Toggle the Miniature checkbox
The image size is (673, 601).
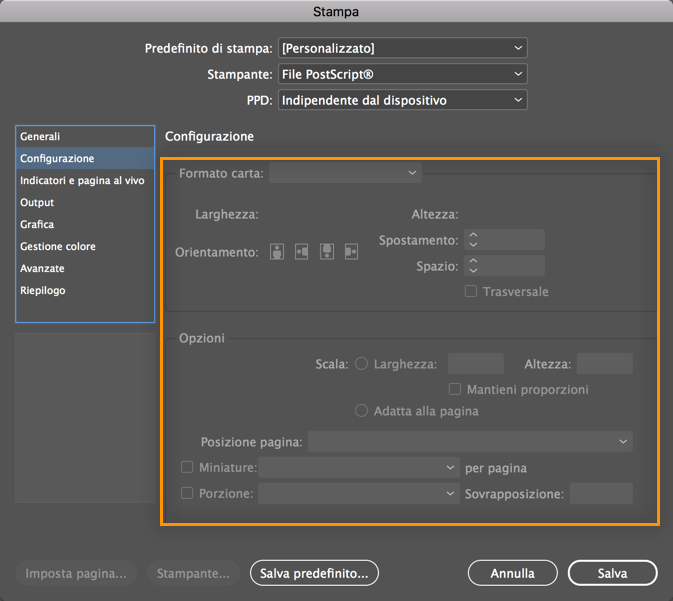pyautogui.click(x=187, y=467)
